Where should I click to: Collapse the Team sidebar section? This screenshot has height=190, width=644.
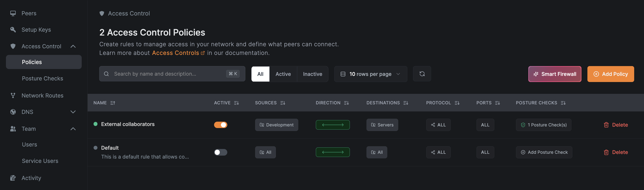pos(73,129)
